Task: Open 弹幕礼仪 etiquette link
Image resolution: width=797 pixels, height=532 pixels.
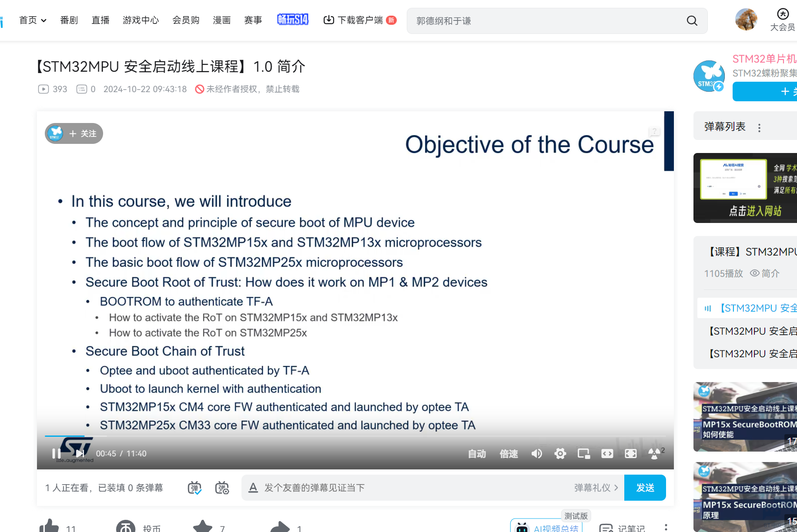Action: pos(596,488)
